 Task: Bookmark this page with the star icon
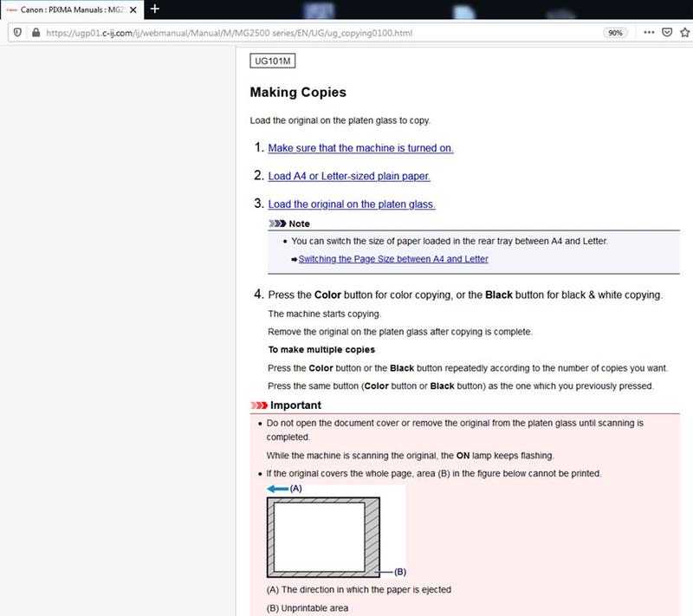tap(684, 32)
